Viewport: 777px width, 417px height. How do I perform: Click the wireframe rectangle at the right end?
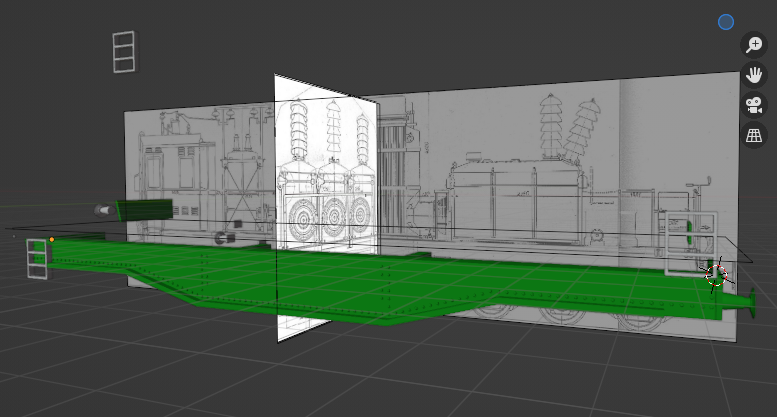tap(691, 243)
